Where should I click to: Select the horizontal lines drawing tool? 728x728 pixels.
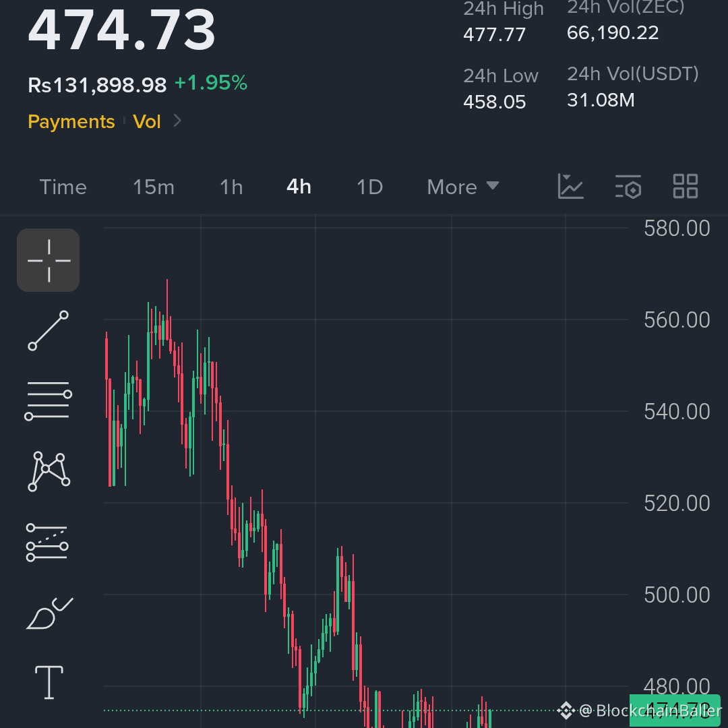click(x=49, y=401)
